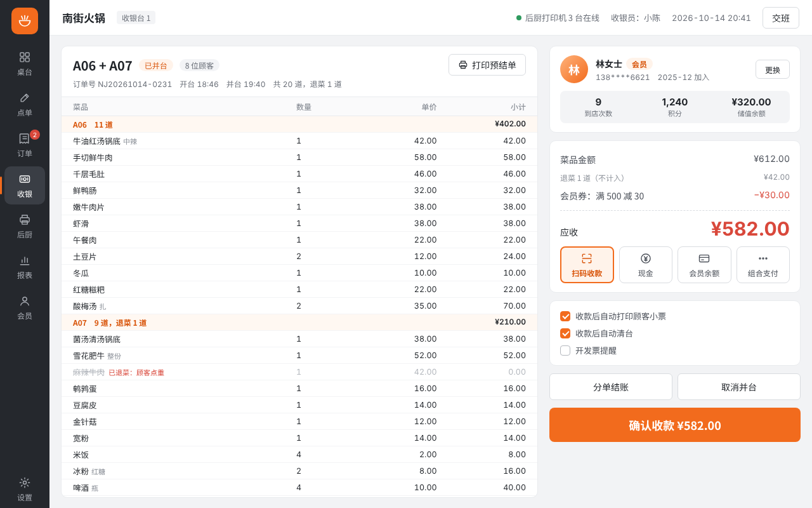Viewport: 812px width, 508px height.
Task: Select the A07 9 道 group header
Action: pos(299,323)
